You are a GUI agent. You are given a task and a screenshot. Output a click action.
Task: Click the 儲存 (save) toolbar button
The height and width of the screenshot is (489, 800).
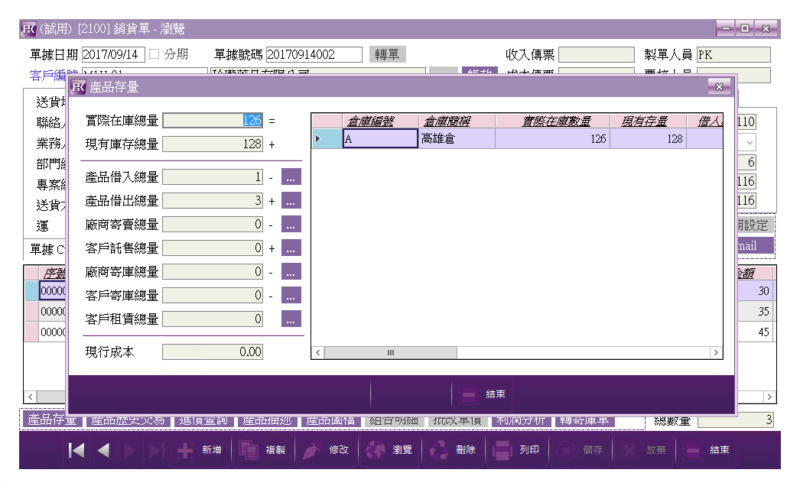(x=579, y=450)
